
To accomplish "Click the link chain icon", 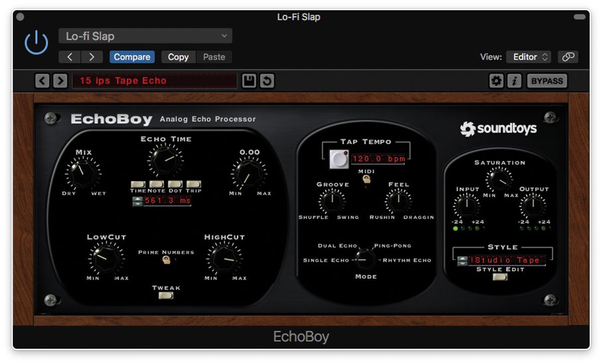I will click(568, 57).
